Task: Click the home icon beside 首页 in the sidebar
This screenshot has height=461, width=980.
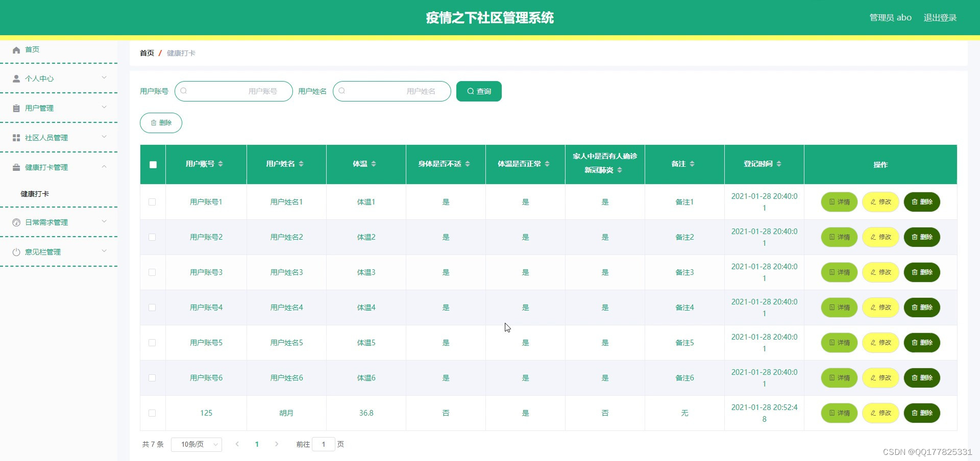Action: (16, 50)
